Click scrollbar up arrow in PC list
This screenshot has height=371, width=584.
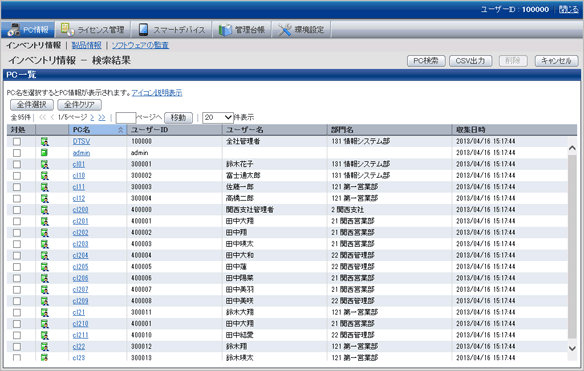click(572, 148)
